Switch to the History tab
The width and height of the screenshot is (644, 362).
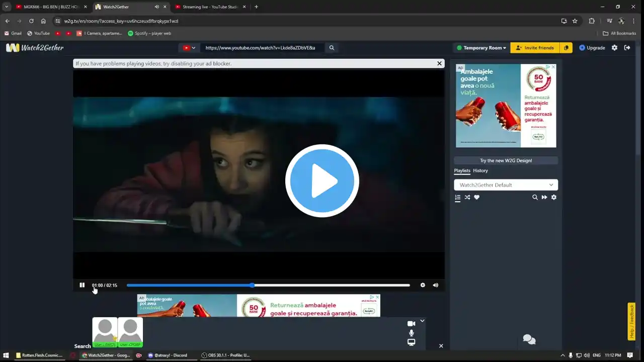pos(480,170)
